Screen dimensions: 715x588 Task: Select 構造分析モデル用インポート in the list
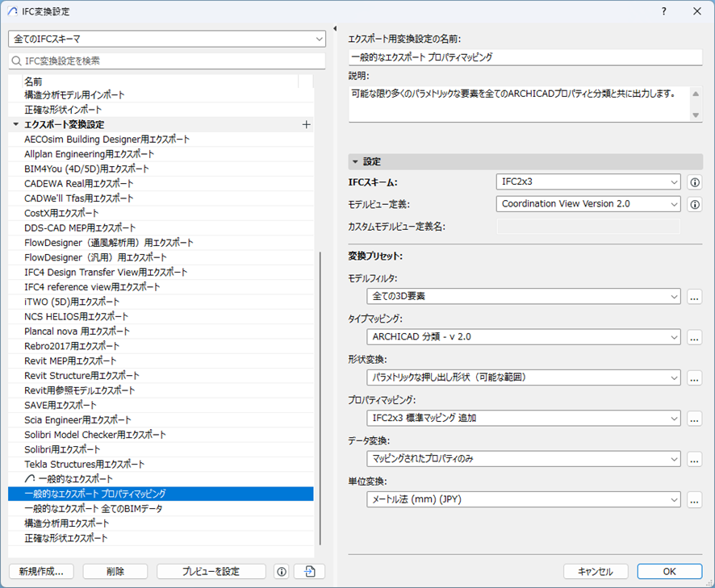pos(161,95)
